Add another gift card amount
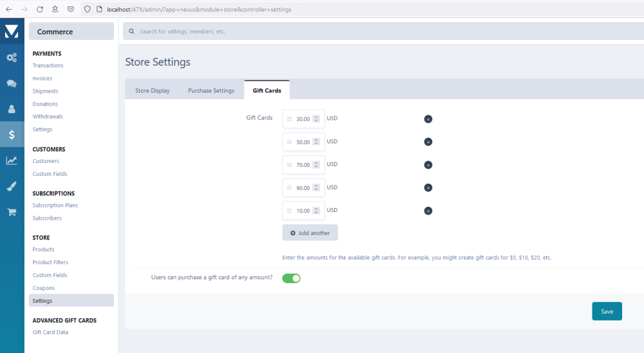 pyautogui.click(x=310, y=233)
